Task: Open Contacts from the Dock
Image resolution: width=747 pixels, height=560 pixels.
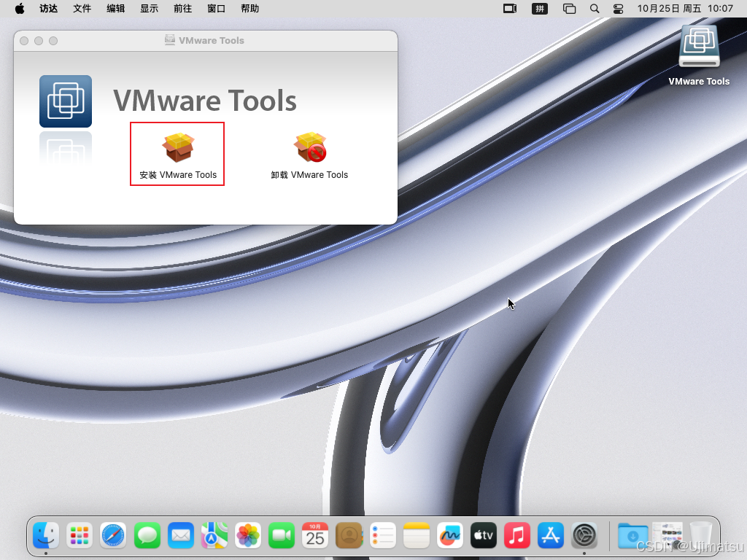Action: [x=349, y=535]
